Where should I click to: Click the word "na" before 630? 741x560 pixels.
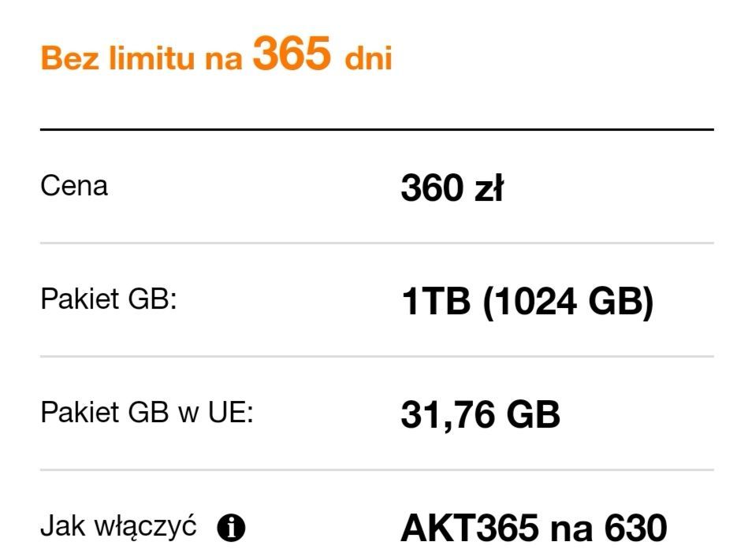(571, 528)
